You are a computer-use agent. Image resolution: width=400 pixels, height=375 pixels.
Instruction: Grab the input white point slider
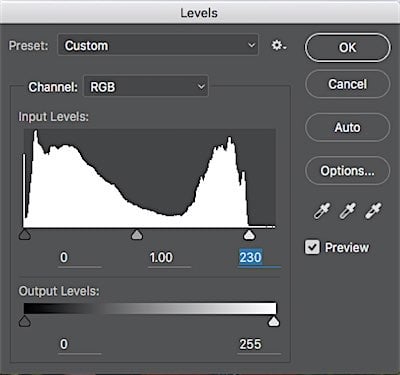point(249,235)
